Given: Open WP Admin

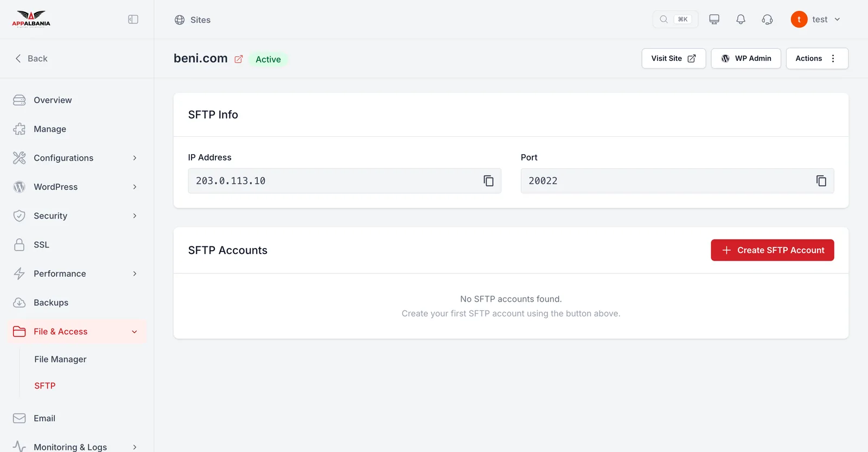Looking at the screenshot, I should click(746, 59).
